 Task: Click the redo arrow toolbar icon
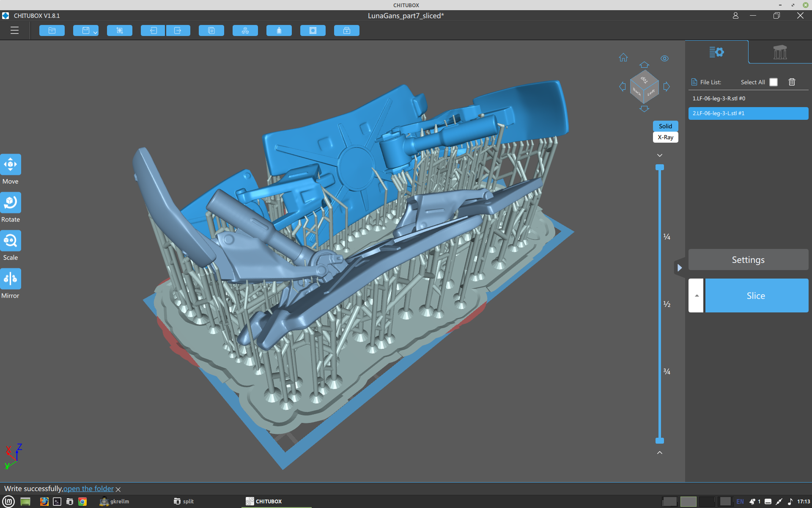coord(178,30)
